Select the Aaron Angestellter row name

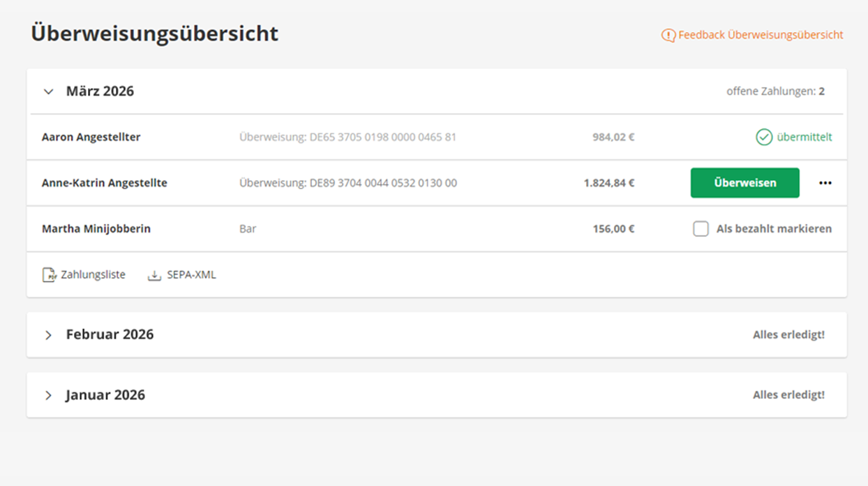point(91,138)
